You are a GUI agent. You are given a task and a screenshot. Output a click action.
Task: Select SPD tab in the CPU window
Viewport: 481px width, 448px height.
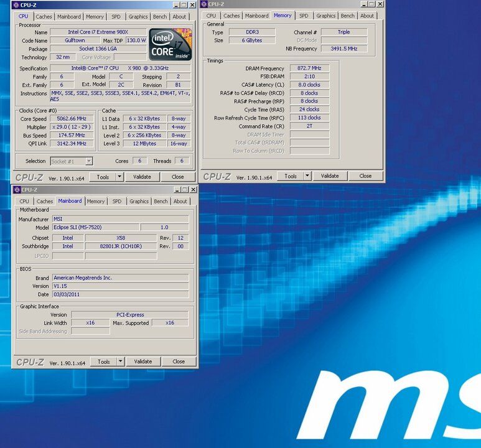(116, 17)
